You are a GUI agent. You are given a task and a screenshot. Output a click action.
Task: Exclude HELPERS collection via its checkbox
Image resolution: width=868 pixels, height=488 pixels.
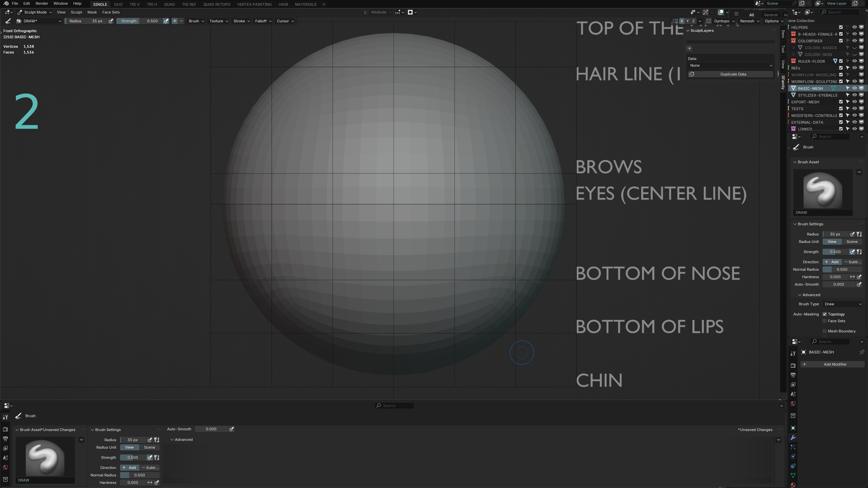[x=841, y=27]
